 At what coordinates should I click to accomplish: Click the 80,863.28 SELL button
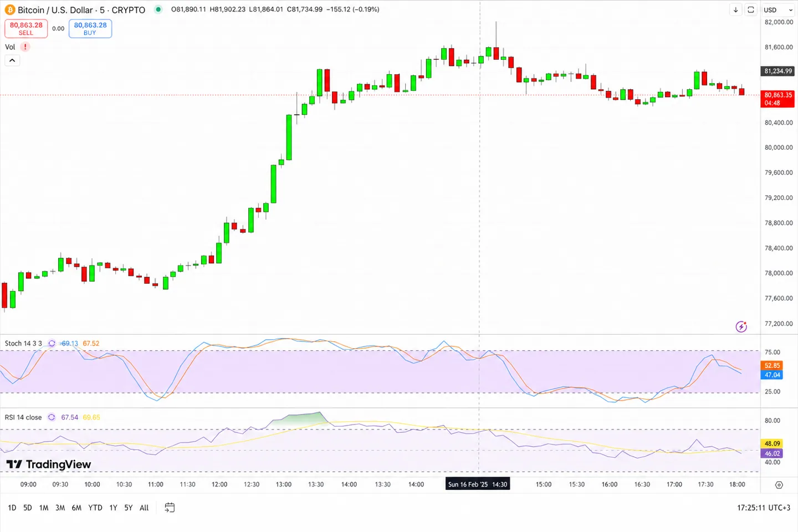tap(26, 29)
